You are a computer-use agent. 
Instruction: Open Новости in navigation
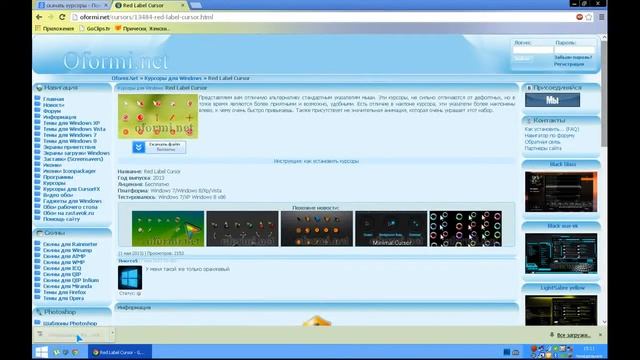[x=53, y=105]
